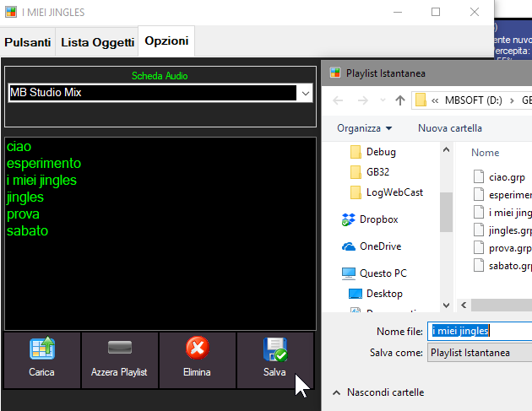This screenshot has height=411, width=532.
Task: Open the Scheda Audio dropdown
Action: pyautogui.click(x=305, y=93)
